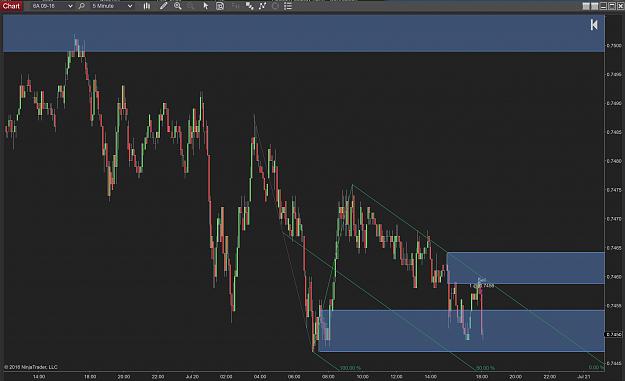625x381 pixels.
Task: Select the cursor pointer tool
Action: tap(206, 6)
